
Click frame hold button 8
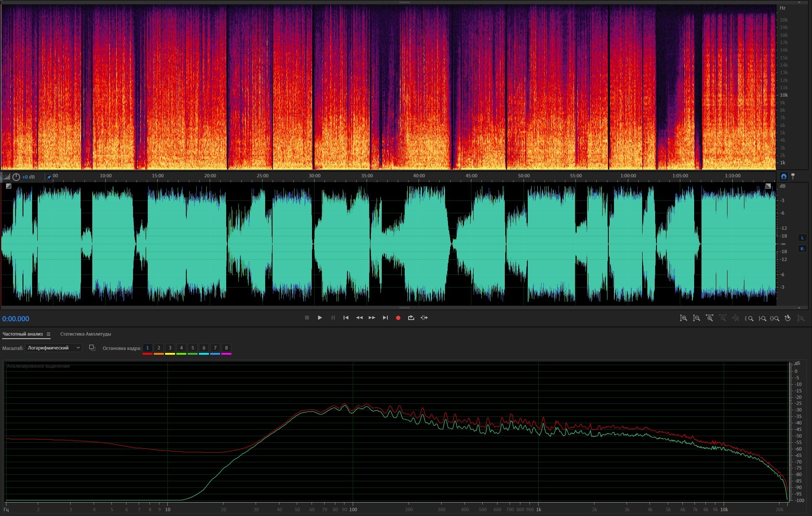(x=226, y=348)
